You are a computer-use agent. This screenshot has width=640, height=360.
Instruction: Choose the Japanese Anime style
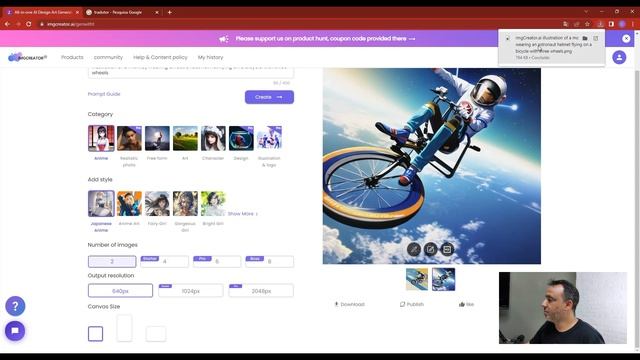tap(101, 204)
